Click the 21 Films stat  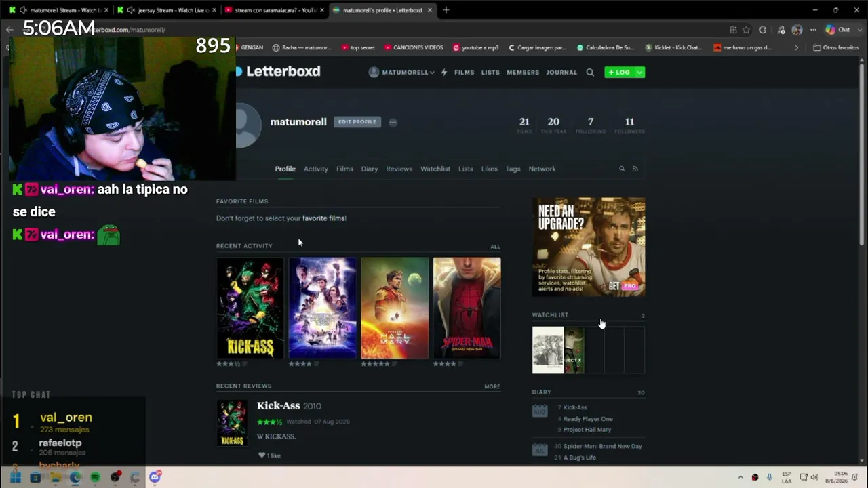click(524, 125)
